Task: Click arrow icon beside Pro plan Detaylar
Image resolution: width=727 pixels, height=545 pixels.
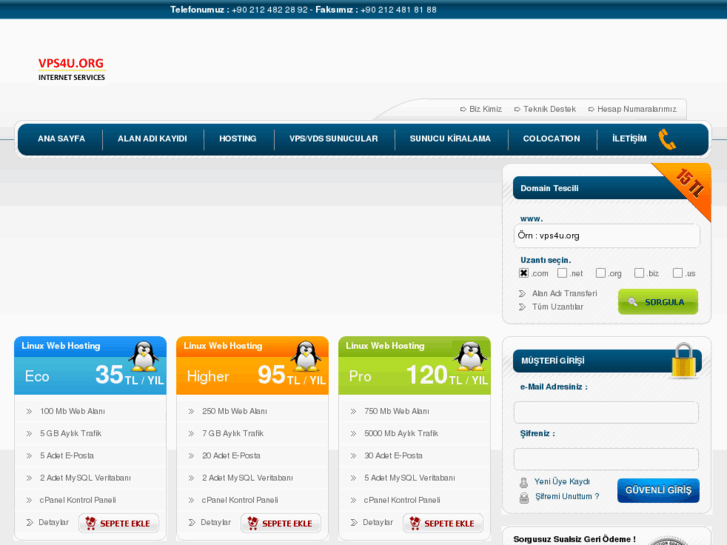Action: pos(354,523)
